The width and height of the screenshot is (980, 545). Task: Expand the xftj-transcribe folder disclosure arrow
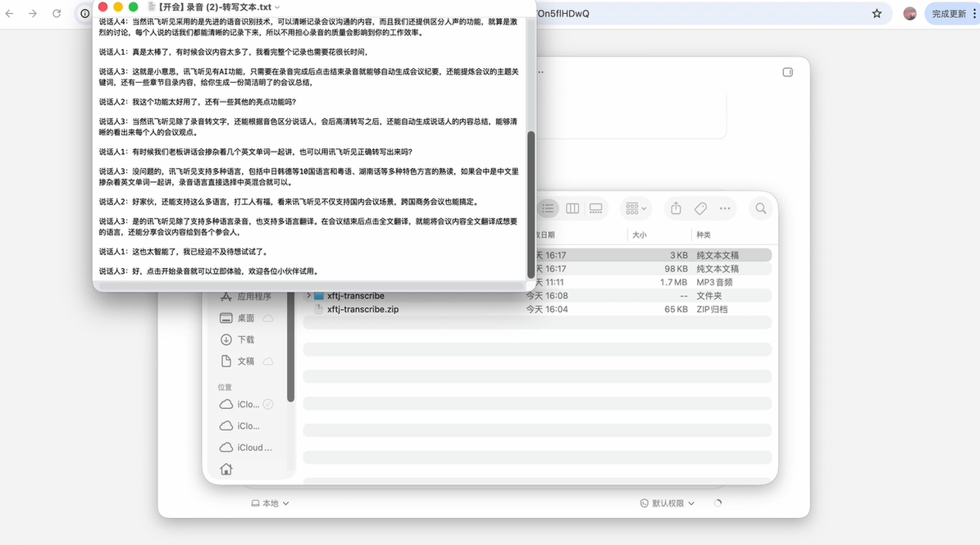point(308,296)
